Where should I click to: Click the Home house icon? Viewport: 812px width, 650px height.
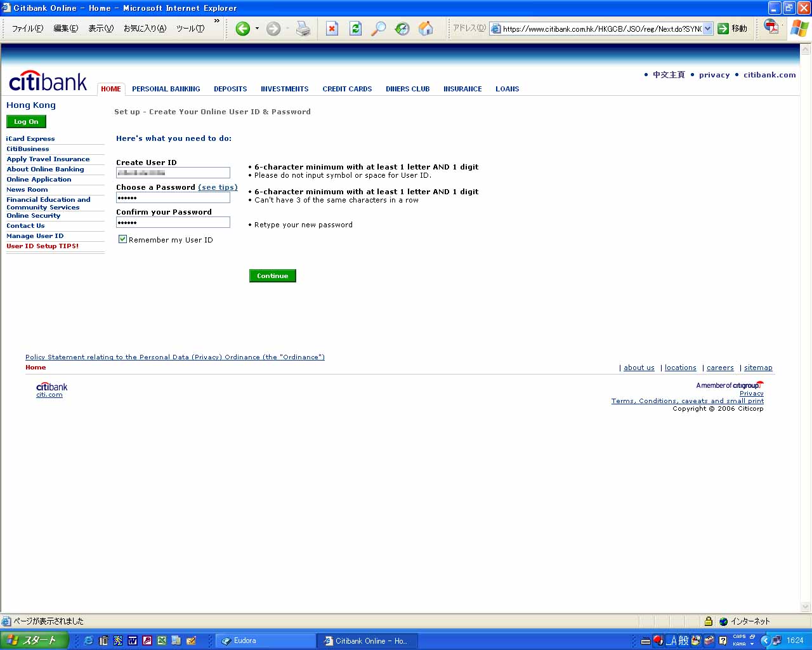tap(426, 29)
